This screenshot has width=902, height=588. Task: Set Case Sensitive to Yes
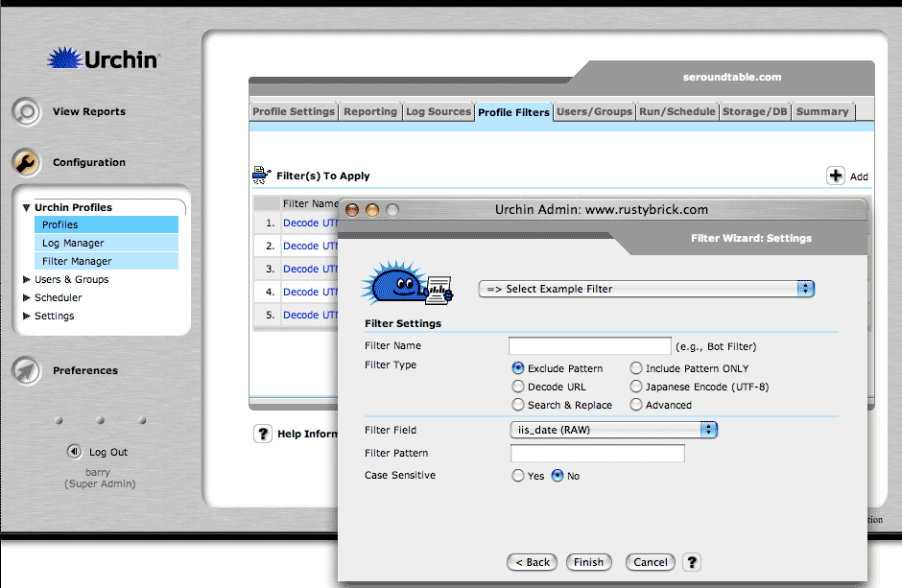(518, 476)
